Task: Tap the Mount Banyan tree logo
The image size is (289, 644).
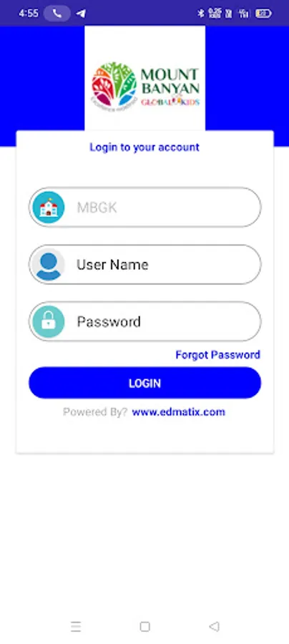Action: point(114,85)
